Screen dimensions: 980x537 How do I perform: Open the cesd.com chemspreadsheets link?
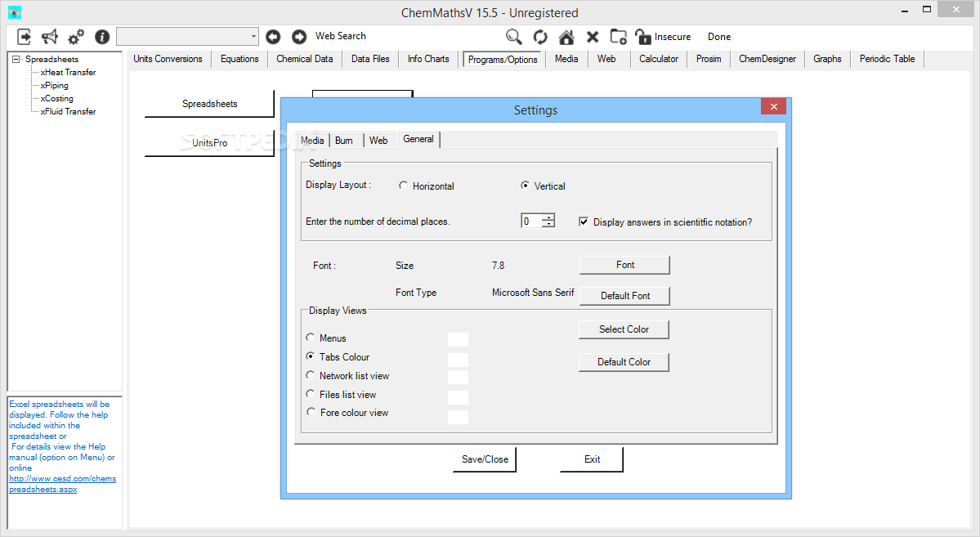(62, 484)
